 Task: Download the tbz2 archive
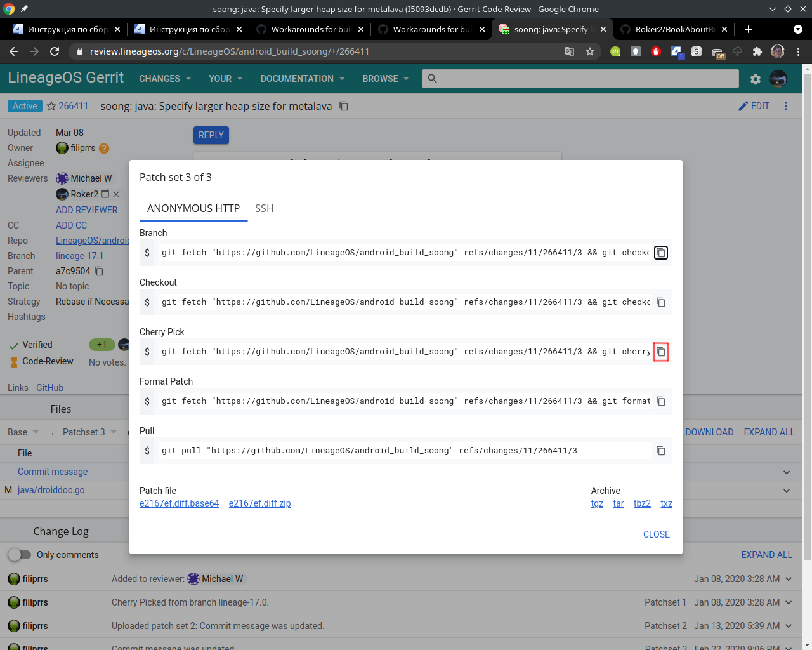tap(642, 503)
